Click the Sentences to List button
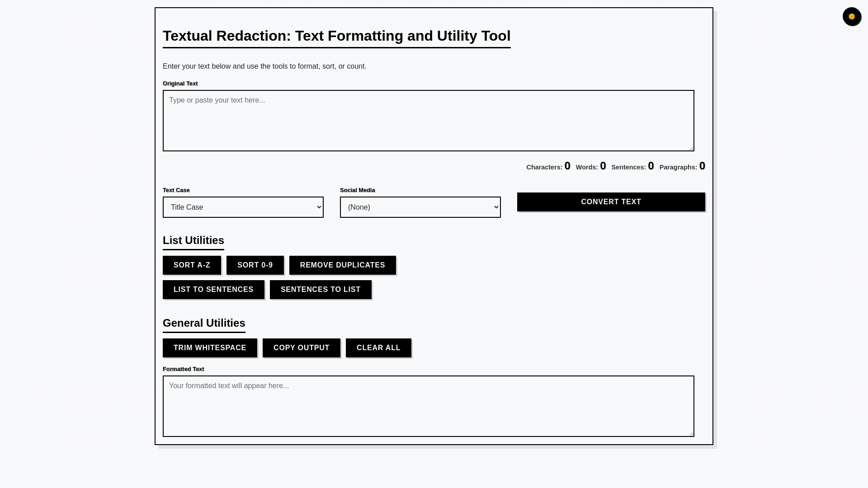The width and height of the screenshot is (868, 488). (x=321, y=290)
